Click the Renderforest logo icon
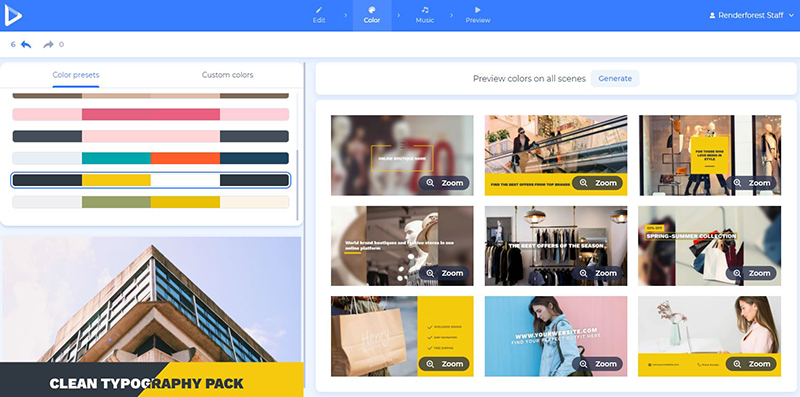The image size is (800, 397). point(13,15)
